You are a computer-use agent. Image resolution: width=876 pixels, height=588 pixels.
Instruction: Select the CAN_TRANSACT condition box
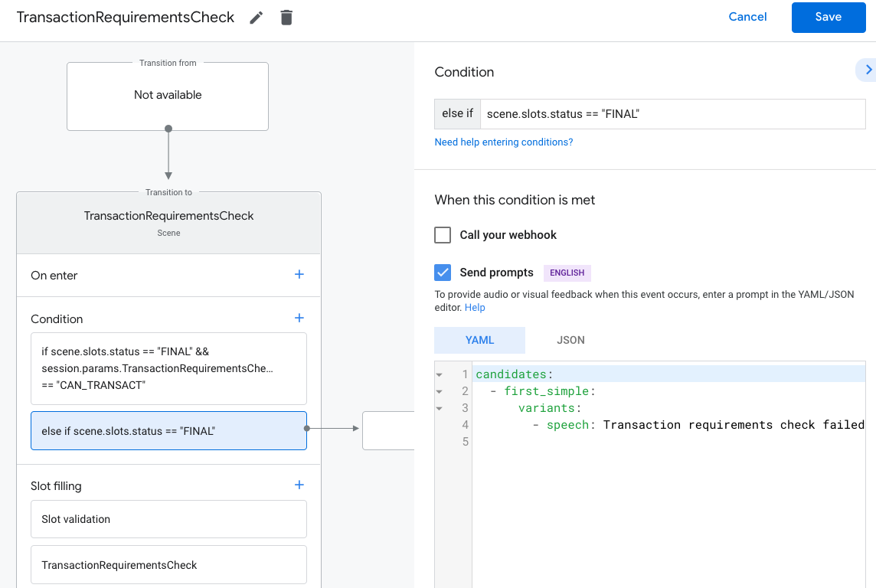click(x=168, y=368)
